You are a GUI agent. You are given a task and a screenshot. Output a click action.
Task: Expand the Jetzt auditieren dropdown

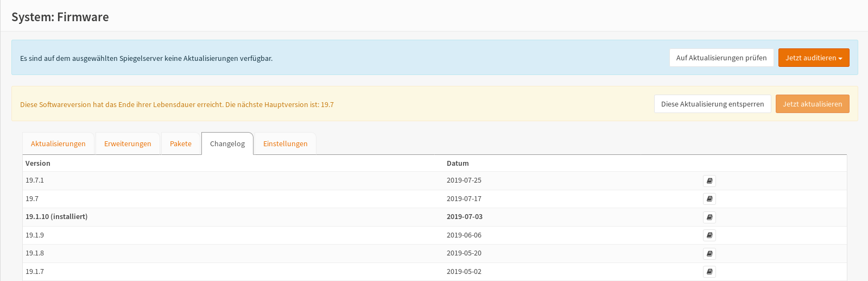click(814, 58)
